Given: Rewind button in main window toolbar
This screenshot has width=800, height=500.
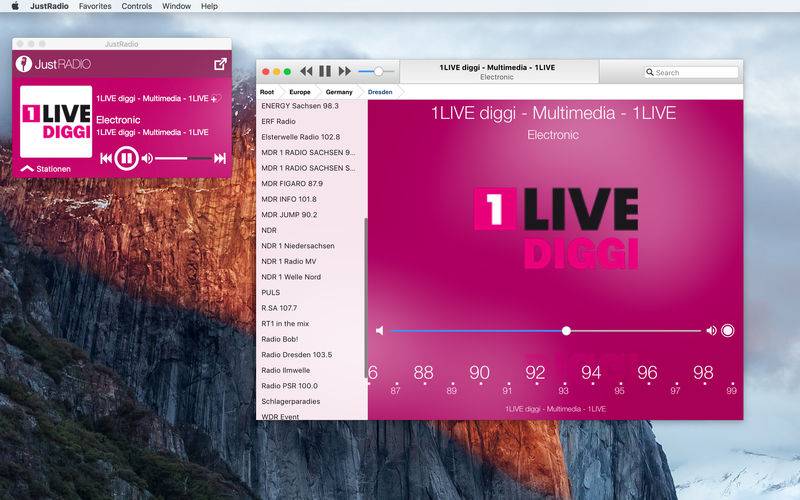Looking at the screenshot, I should (x=306, y=71).
